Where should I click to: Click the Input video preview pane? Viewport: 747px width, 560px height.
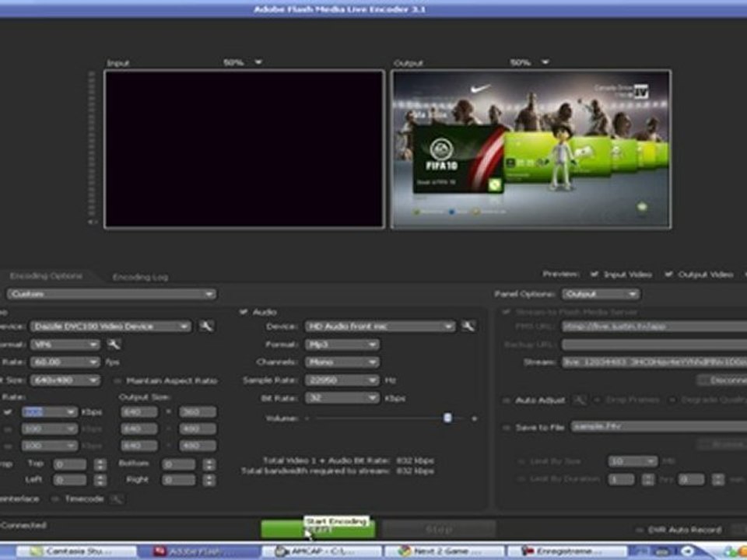(x=244, y=149)
